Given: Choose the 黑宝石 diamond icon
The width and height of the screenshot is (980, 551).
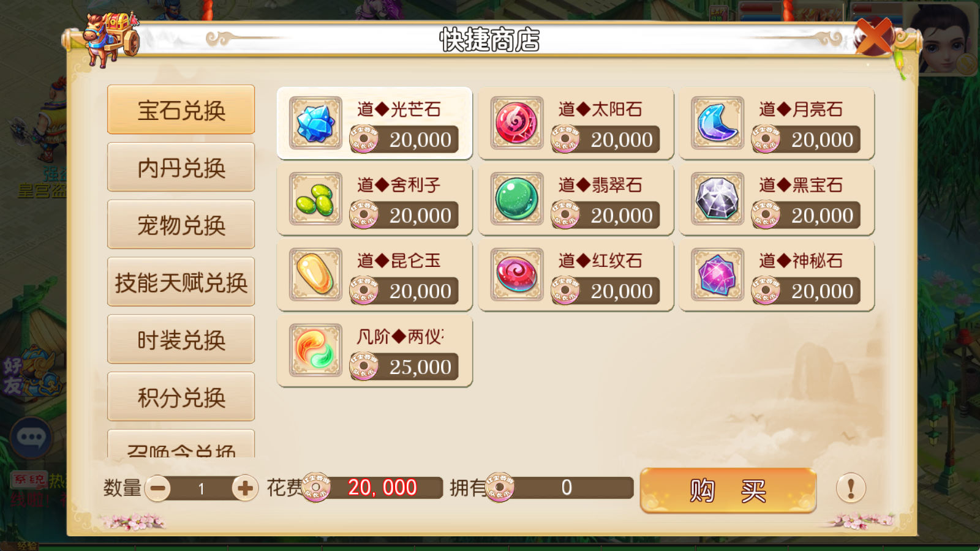Looking at the screenshot, I should tap(717, 199).
